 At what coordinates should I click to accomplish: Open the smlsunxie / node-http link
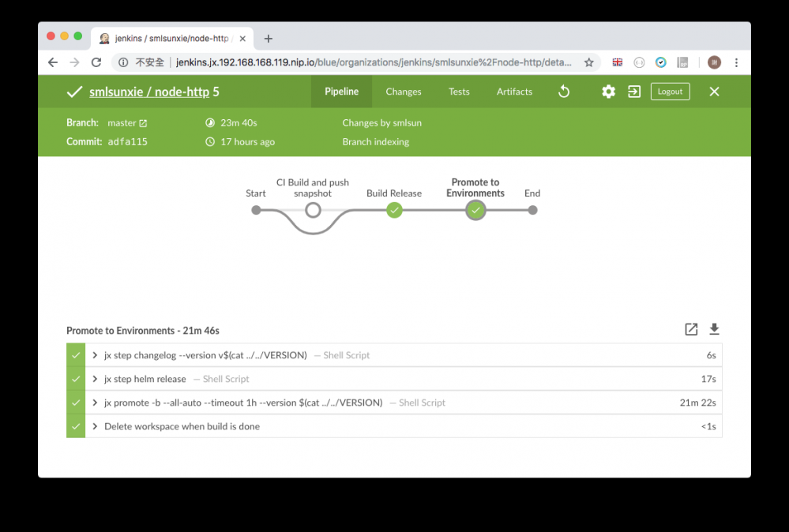[x=149, y=92]
